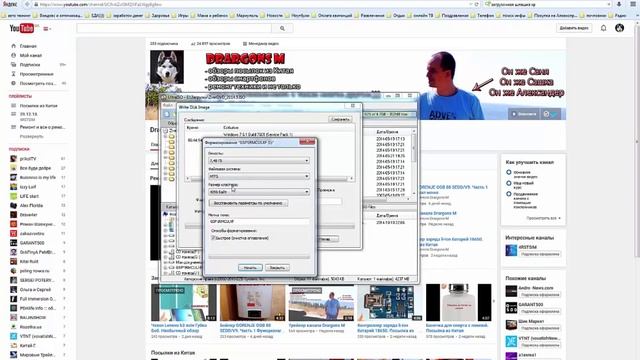640x360 pixels.
Task: Click the Rozetka.ua channel avatar
Action: click(13, 327)
